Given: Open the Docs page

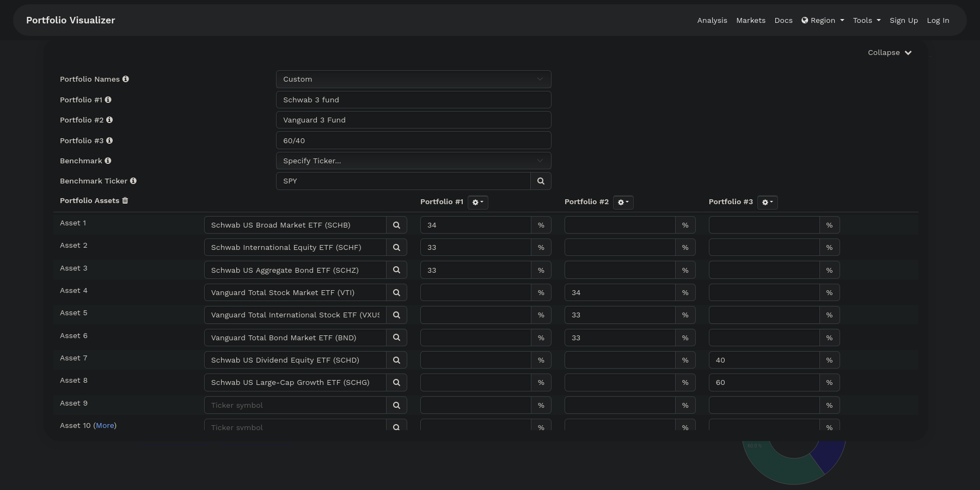Looking at the screenshot, I should [x=783, y=20].
